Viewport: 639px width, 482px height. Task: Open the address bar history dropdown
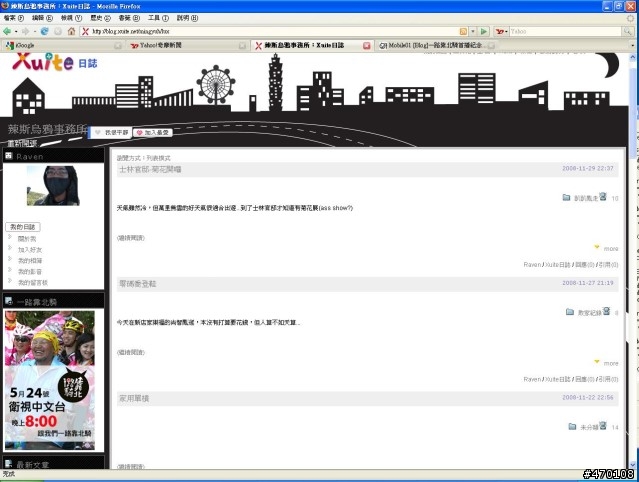point(473,31)
